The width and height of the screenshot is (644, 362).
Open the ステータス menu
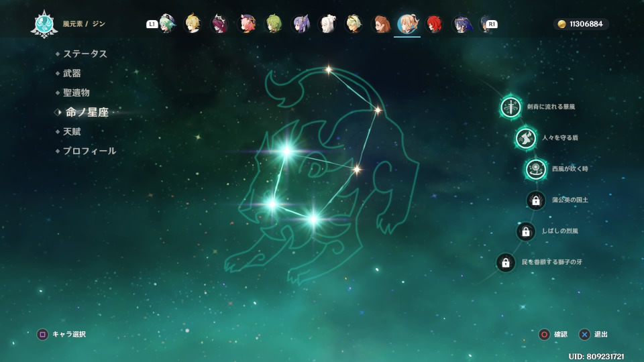[85, 54]
